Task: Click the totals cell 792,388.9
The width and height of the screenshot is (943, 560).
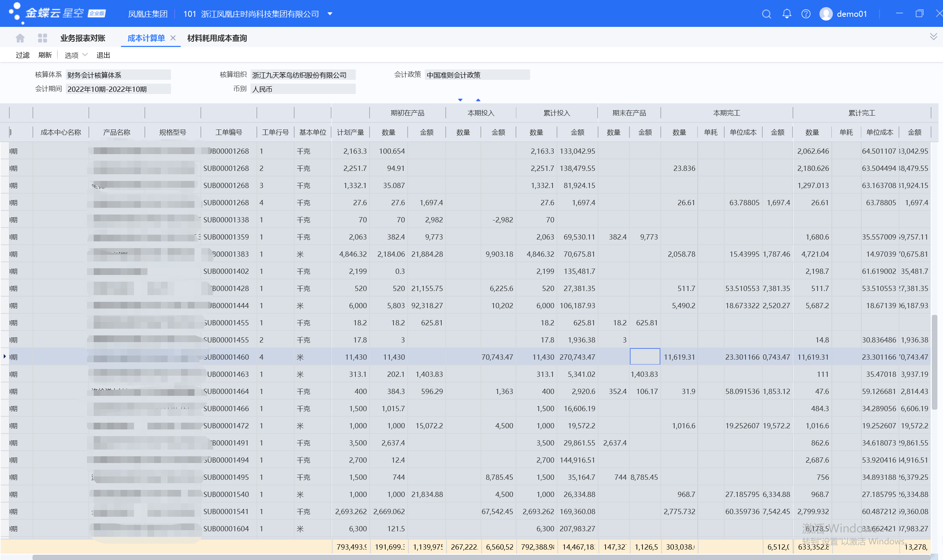Action: pyautogui.click(x=537, y=547)
